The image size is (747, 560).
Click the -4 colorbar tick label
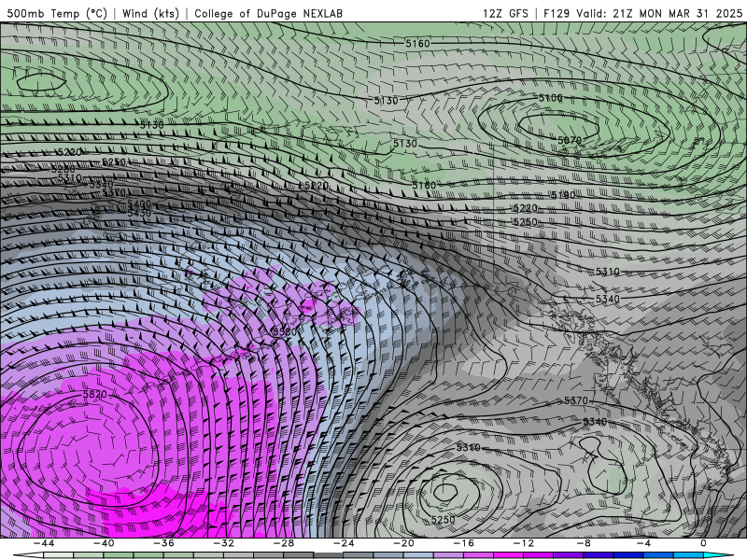[643, 543]
